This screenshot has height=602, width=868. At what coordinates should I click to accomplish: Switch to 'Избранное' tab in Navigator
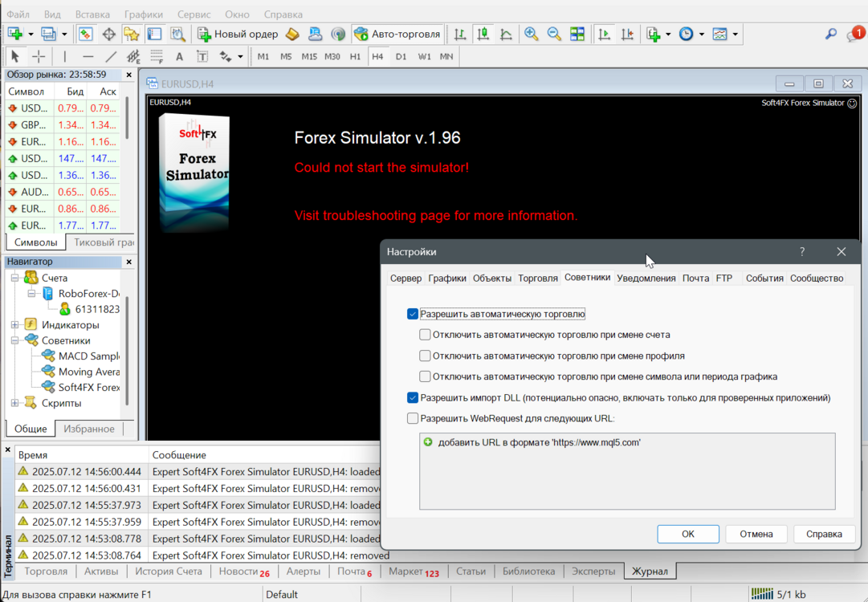pyautogui.click(x=89, y=429)
